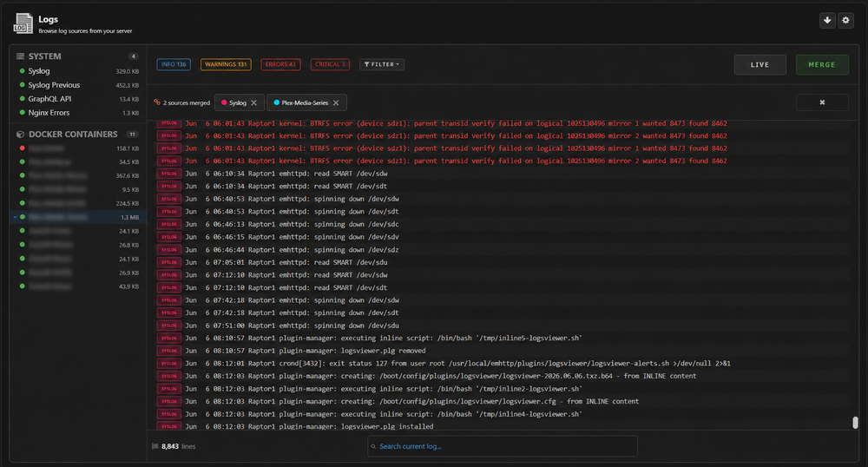Click the green status dot beside Syslog

point(23,71)
